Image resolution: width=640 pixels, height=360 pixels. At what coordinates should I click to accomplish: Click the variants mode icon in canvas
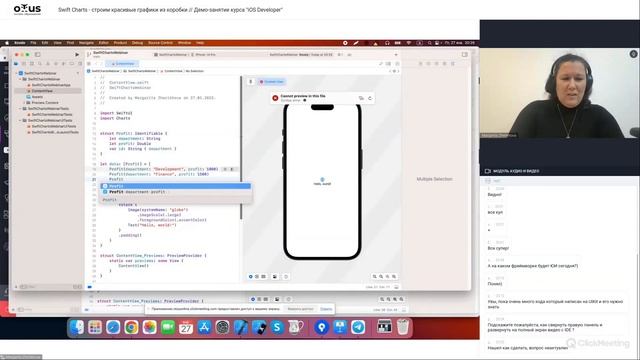point(264,277)
